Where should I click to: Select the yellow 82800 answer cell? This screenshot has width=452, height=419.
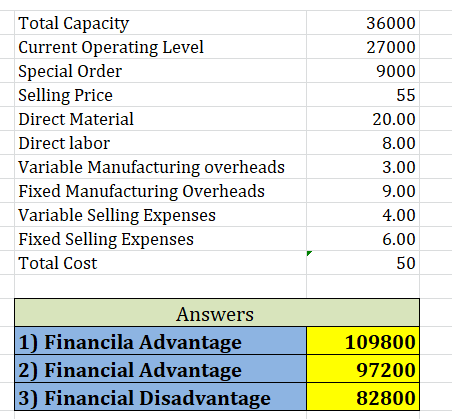pos(363,397)
